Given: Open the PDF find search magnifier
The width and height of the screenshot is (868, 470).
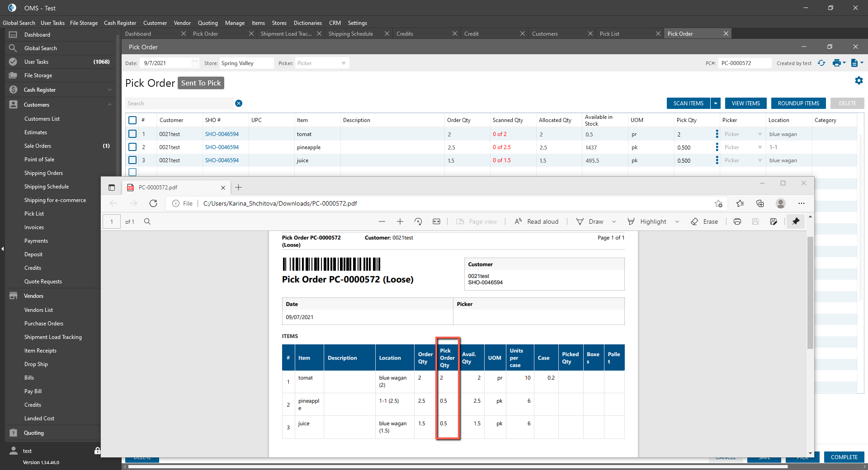Looking at the screenshot, I should click(147, 221).
